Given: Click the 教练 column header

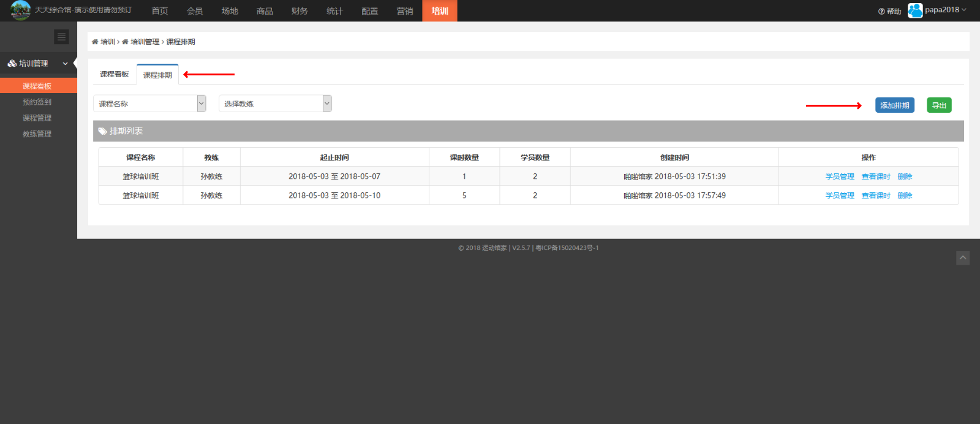Looking at the screenshot, I should pos(211,157).
